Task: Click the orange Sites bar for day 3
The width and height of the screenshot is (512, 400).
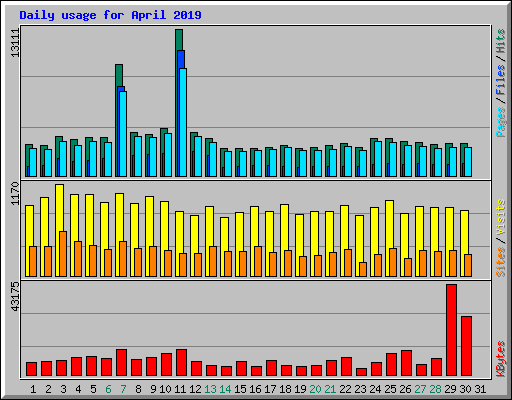Action: 63,254
